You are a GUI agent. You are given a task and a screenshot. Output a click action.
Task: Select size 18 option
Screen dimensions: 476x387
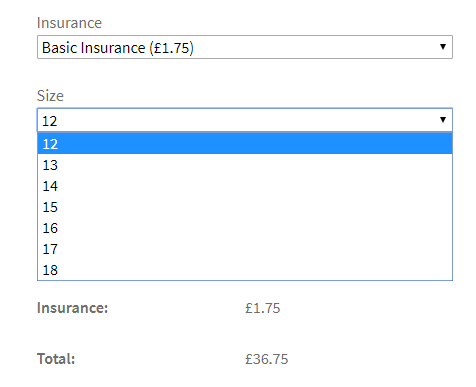pos(245,270)
